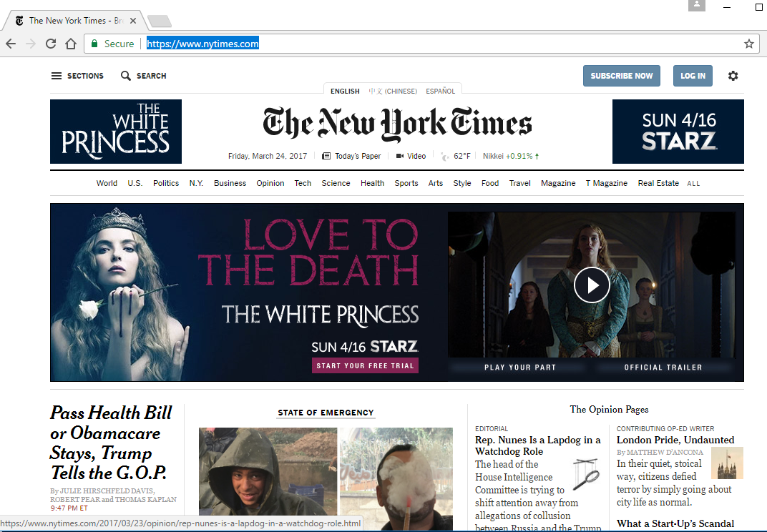
Task: Click the green Secure padlock icon
Action: pyautogui.click(x=94, y=44)
